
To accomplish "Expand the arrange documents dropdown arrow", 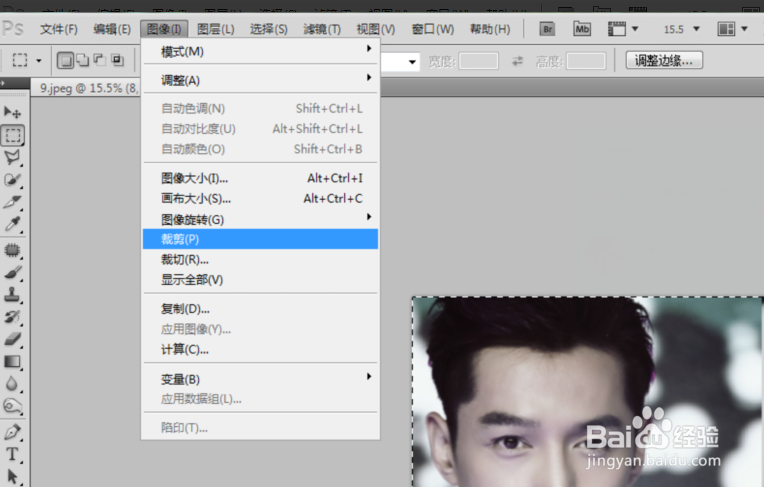I will click(x=744, y=29).
